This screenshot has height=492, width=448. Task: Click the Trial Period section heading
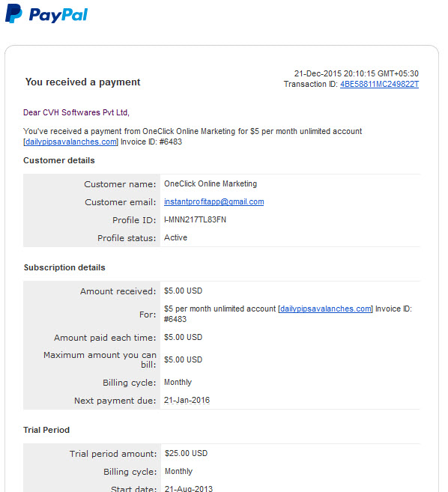pyautogui.click(x=46, y=430)
